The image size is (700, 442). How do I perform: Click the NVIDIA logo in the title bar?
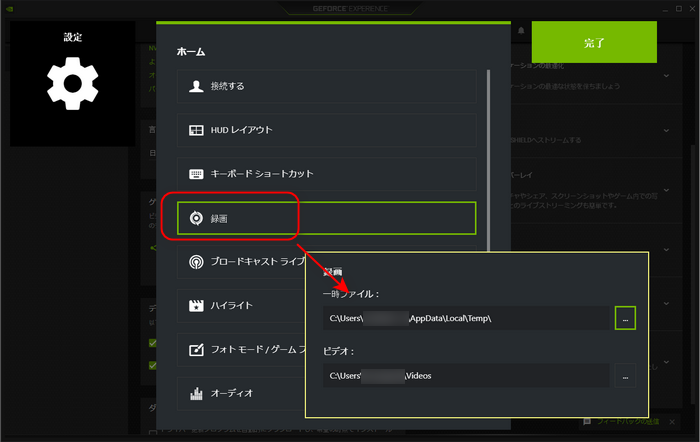click(9, 8)
